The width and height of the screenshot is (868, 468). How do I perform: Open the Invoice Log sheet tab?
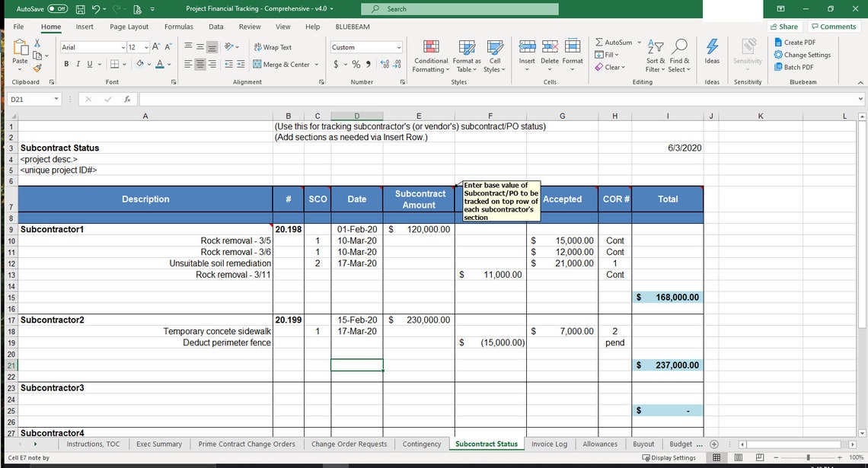coord(550,444)
